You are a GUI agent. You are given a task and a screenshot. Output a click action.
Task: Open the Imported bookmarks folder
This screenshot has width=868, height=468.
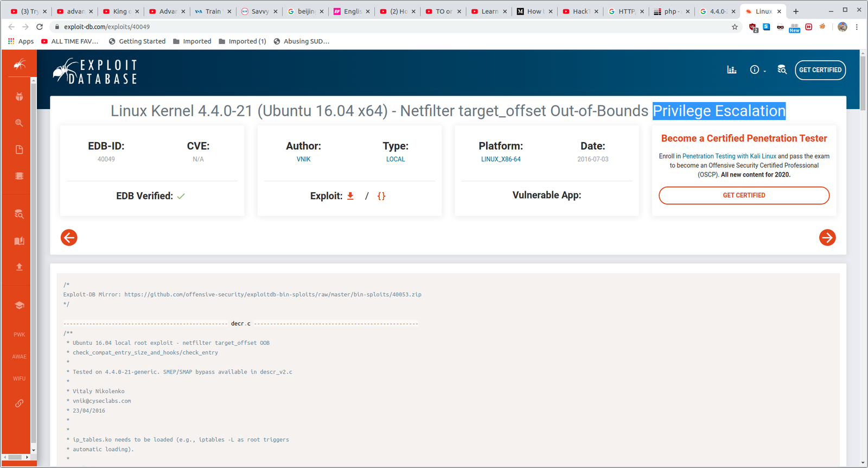pos(192,41)
